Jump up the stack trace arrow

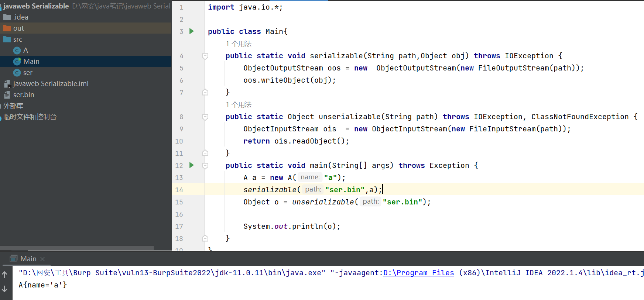coord(4,275)
